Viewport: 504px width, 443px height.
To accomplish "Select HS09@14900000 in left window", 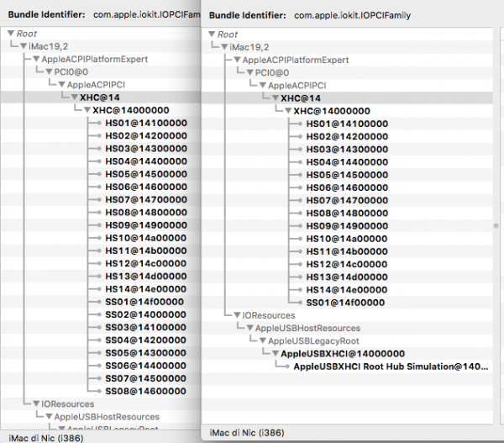I will [146, 225].
